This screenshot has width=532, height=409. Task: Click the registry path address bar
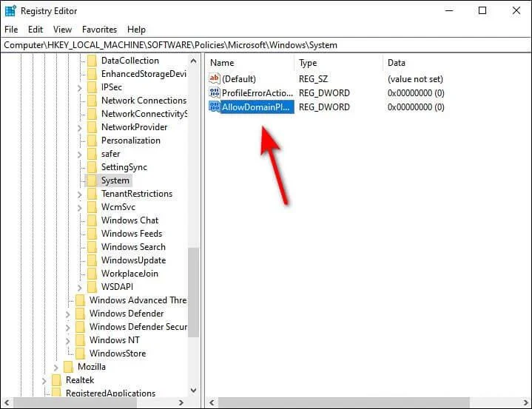[x=266, y=45]
